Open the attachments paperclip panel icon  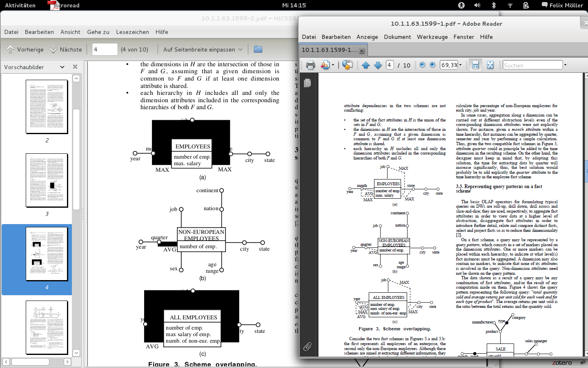(x=307, y=347)
